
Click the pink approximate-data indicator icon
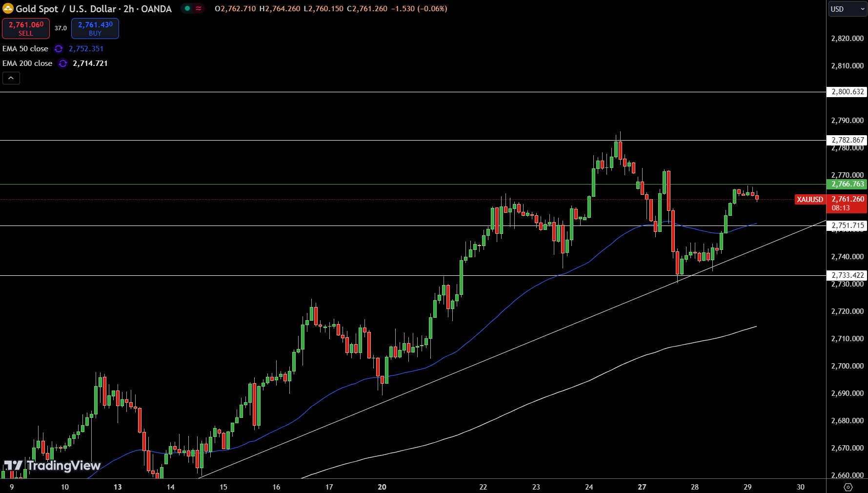point(199,8)
